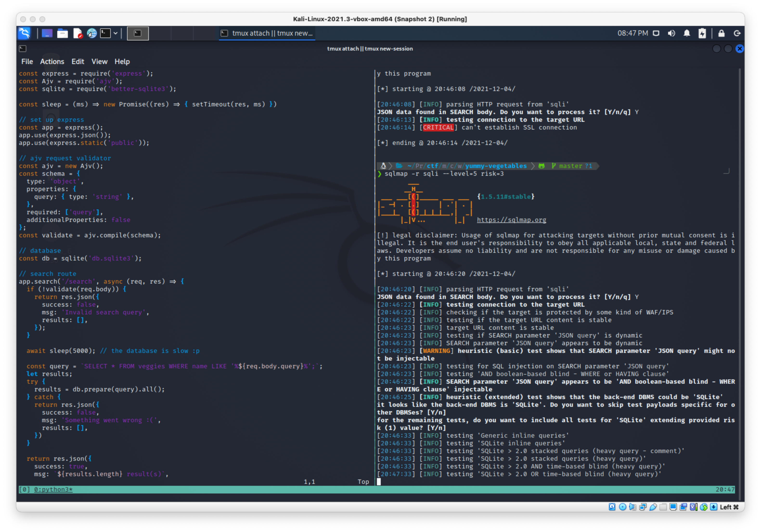Open the file manager from the panel
This screenshot has height=532, width=761.
(62, 33)
